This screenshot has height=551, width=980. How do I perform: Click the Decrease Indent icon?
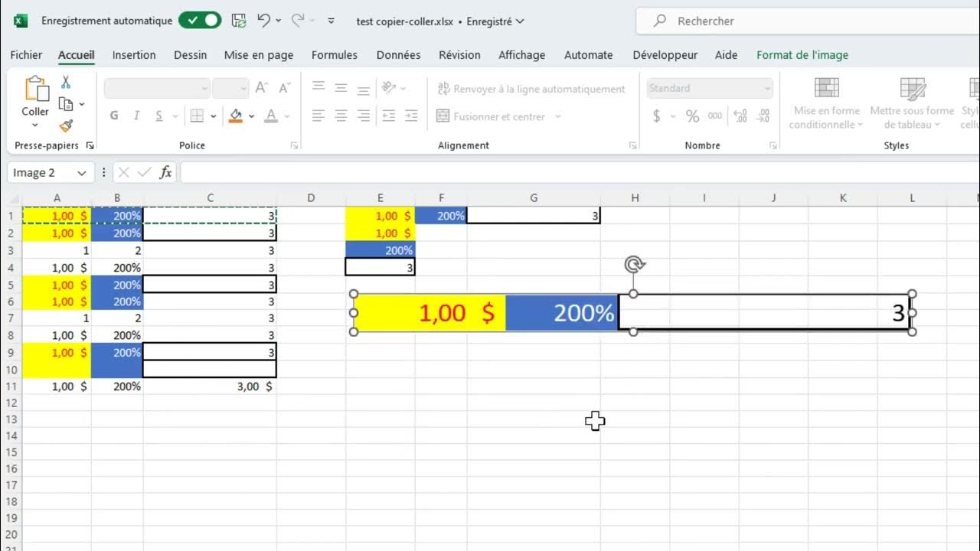389,116
